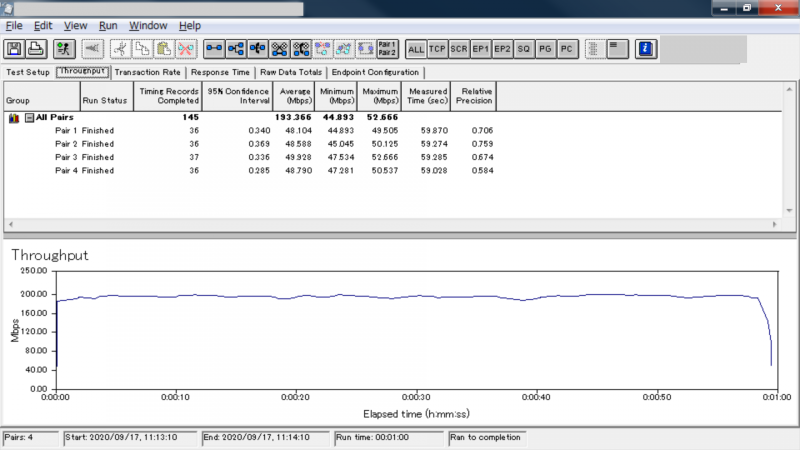Click the Save icon in toolbar
800x450 pixels.
15,48
